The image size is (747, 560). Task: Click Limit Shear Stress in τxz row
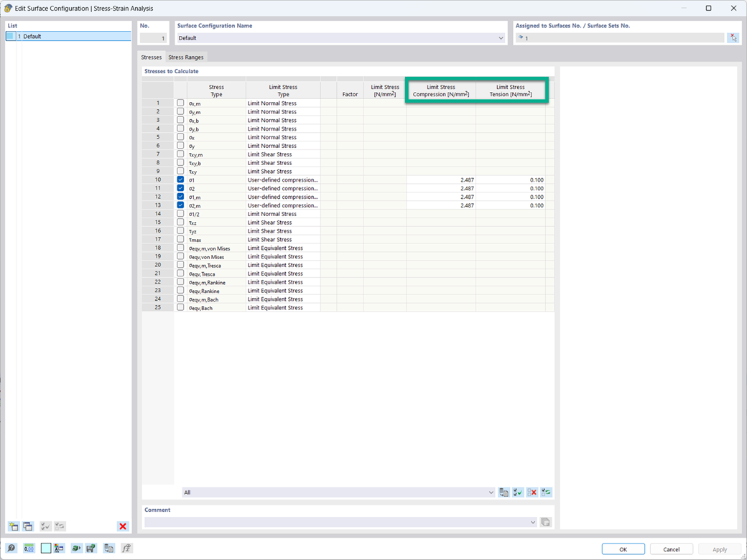283,223
